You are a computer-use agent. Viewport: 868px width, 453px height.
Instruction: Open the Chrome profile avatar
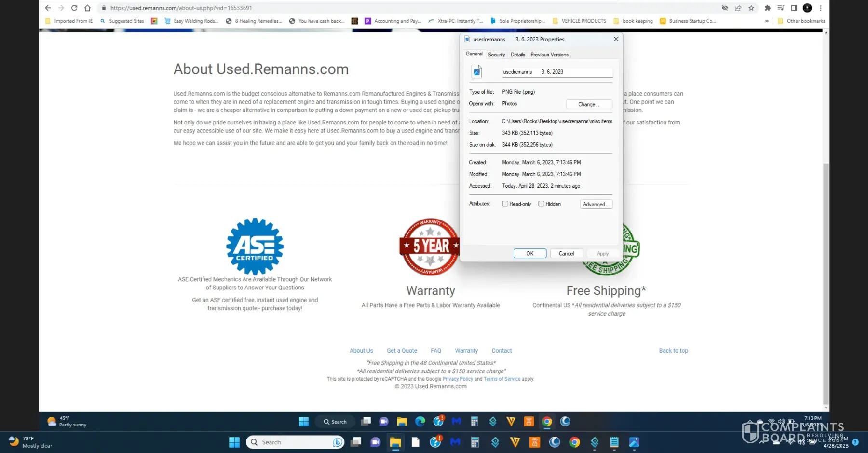tap(807, 8)
